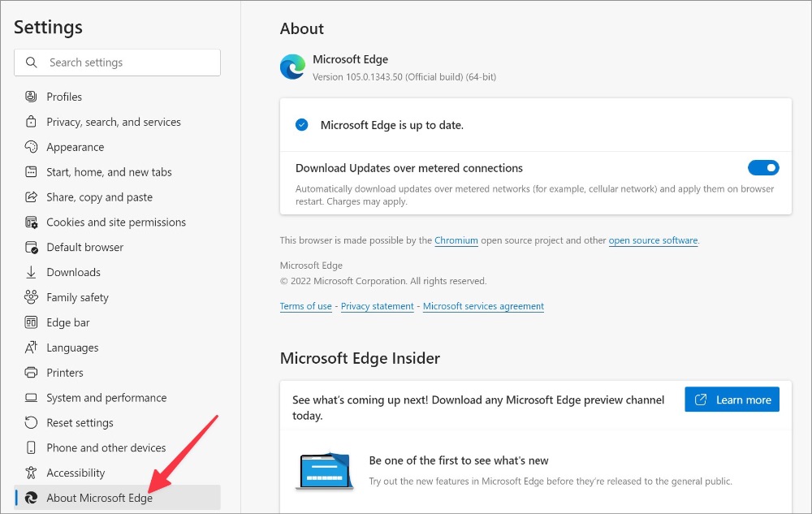Screen dimensions: 812x514
Task: Click the Downloads arrow icon
Action: pos(31,272)
